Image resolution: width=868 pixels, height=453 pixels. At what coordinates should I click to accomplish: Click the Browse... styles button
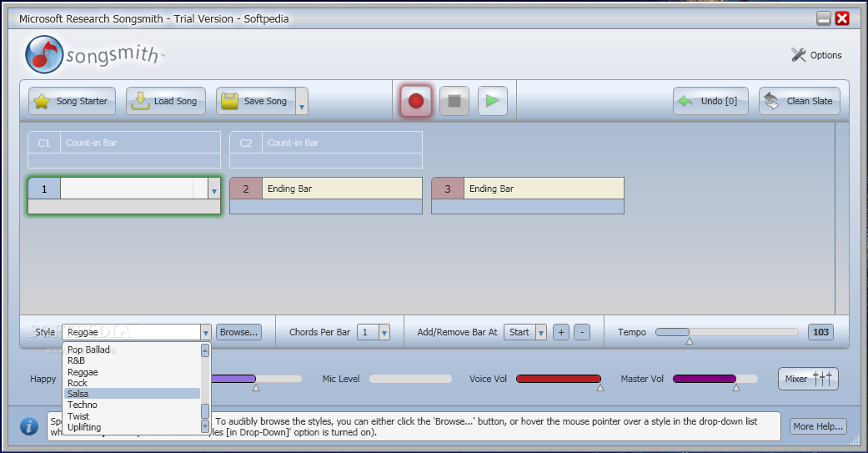[x=238, y=332]
